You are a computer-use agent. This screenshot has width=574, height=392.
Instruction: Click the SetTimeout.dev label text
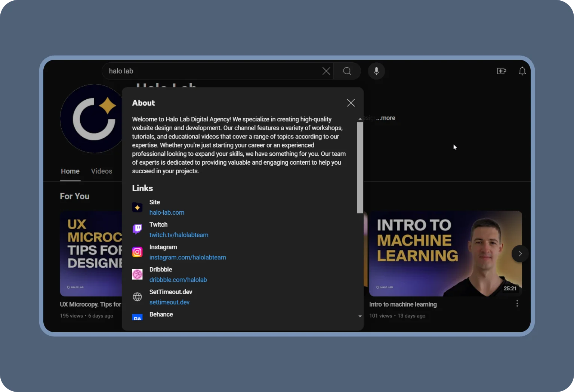171,292
